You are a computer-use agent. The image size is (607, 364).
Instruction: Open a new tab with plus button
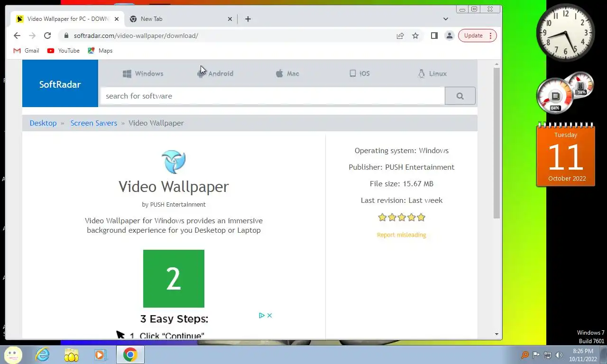[248, 19]
